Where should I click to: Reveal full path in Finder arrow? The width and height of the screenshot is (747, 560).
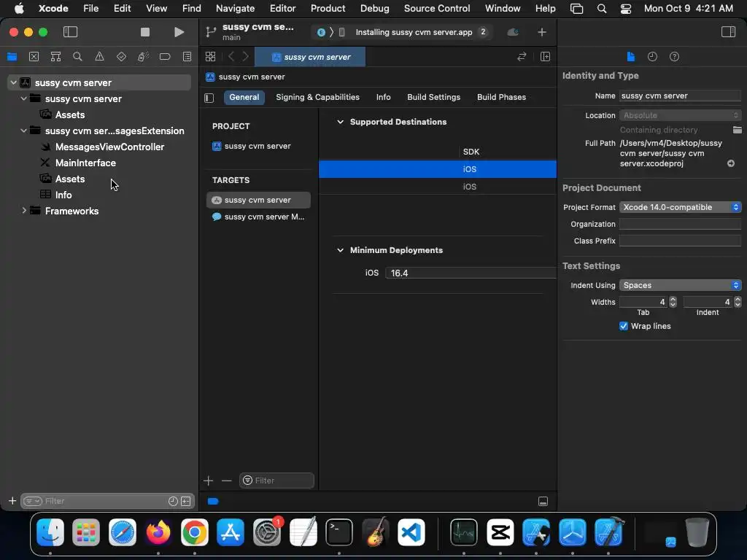click(731, 163)
